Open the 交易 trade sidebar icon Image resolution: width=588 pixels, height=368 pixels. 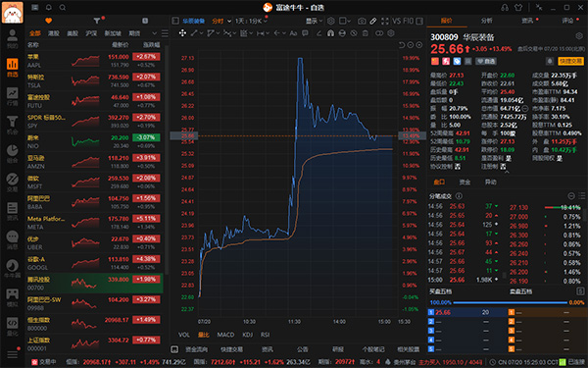tap(12, 183)
